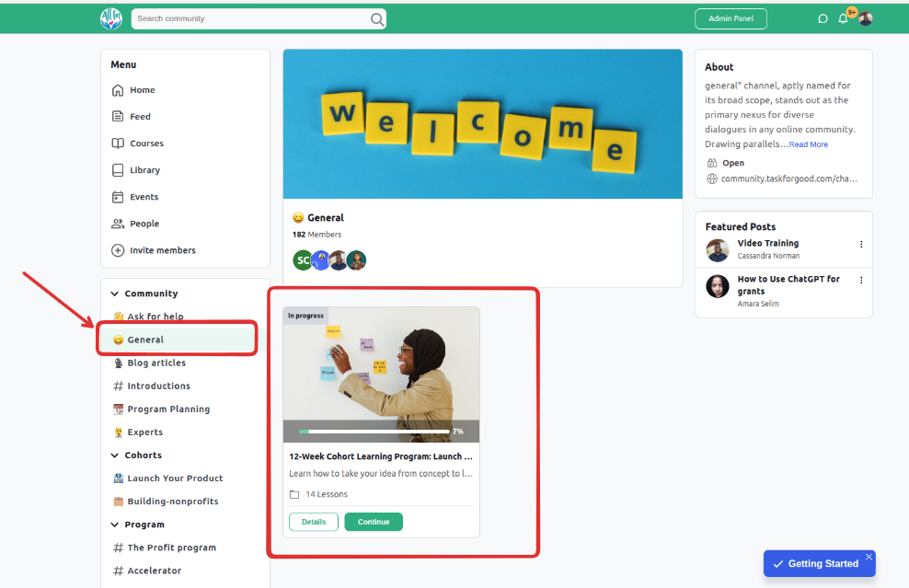This screenshot has width=909, height=588.
Task: Open the chat messages icon
Action: tap(822, 18)
